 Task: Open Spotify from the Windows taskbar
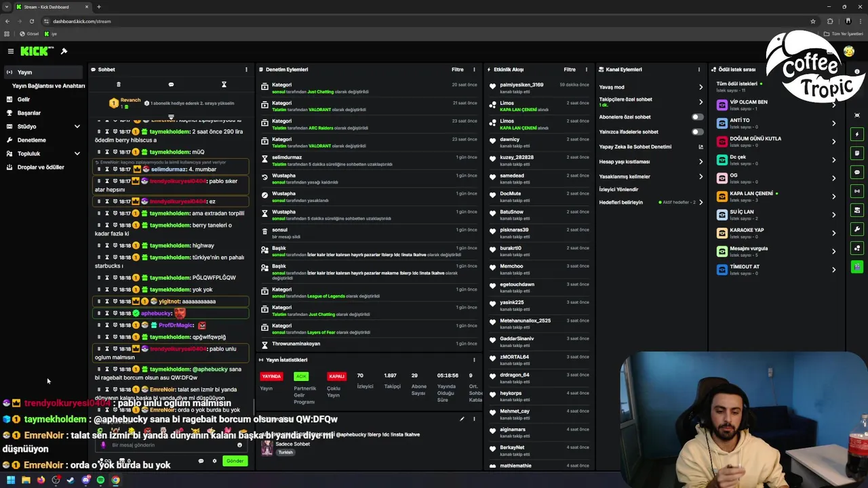(100, 480)
